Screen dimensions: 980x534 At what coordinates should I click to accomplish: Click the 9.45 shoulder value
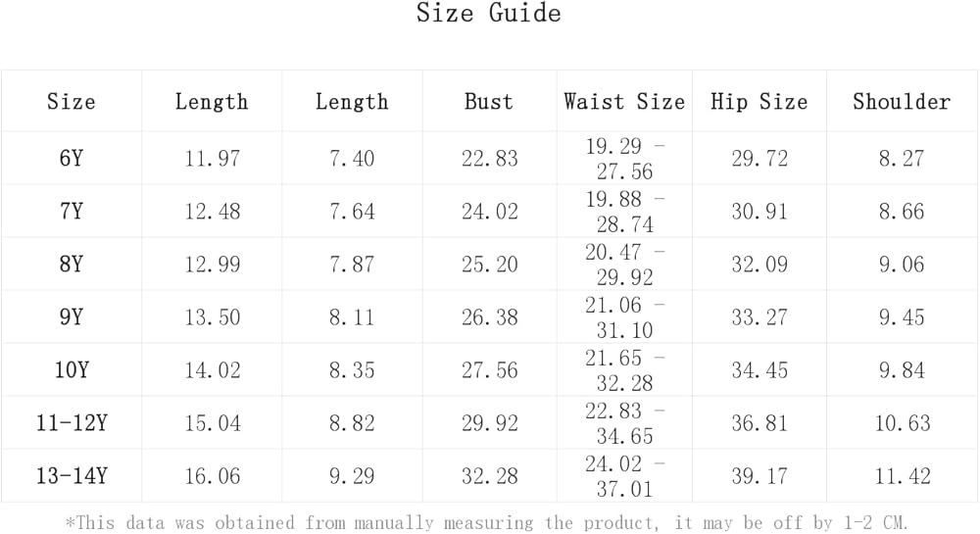click(902, 317)
